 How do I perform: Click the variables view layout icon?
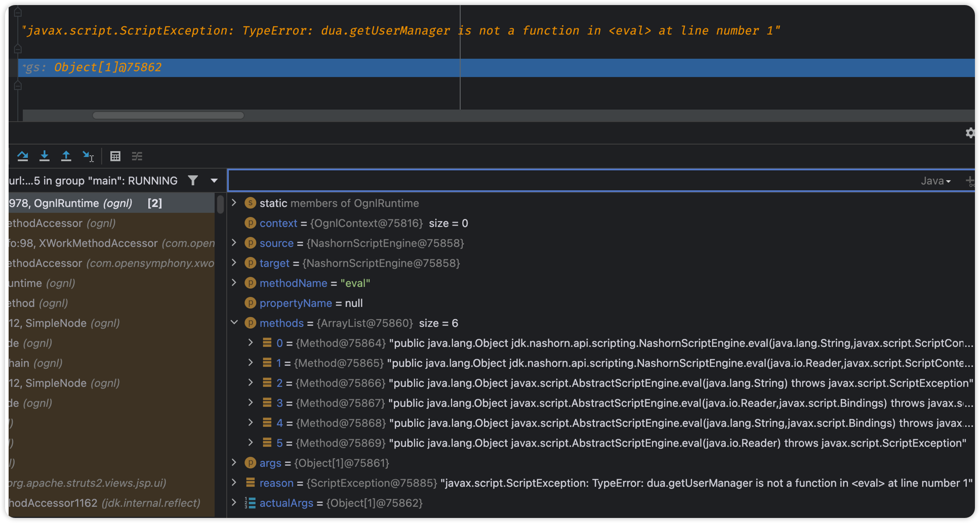[137, 156]
